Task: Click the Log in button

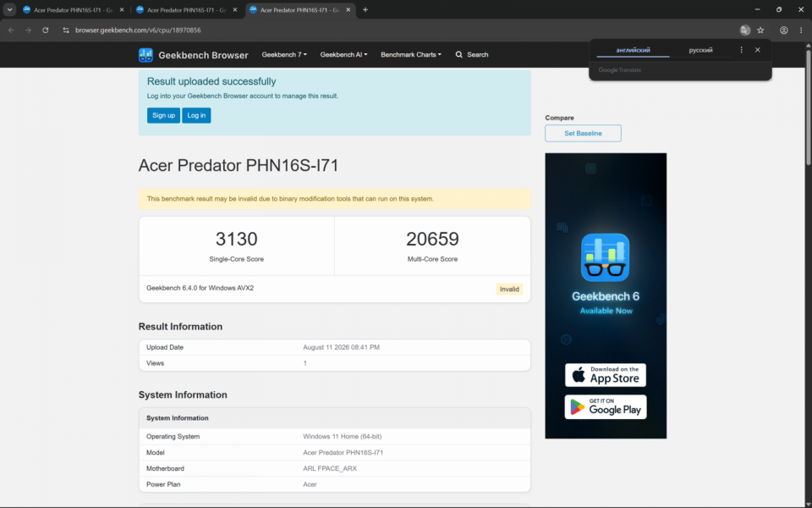Action: 196,115
